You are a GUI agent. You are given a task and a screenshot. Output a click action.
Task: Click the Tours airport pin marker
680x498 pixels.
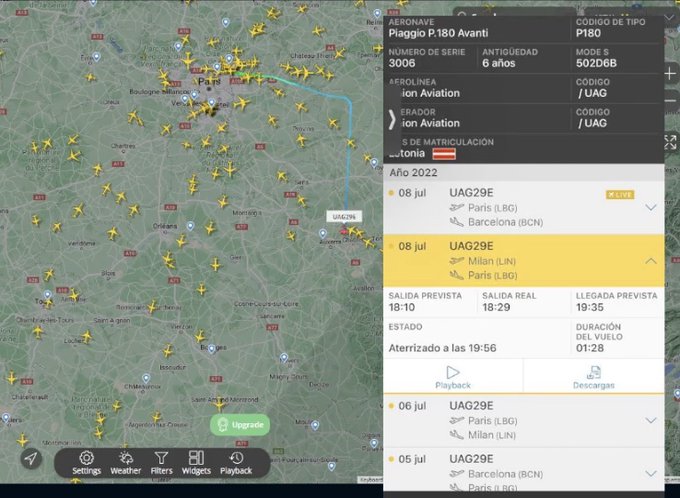[x=48, y=295]
